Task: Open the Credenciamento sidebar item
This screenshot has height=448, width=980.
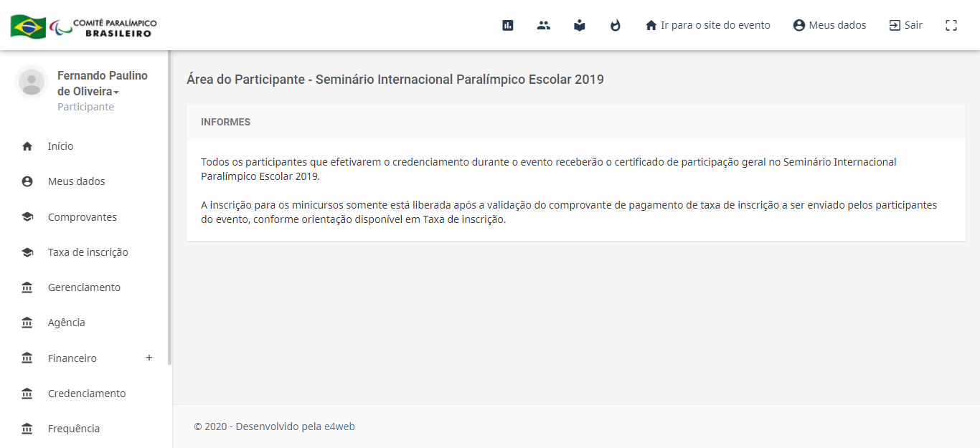Action: point(86,394)
